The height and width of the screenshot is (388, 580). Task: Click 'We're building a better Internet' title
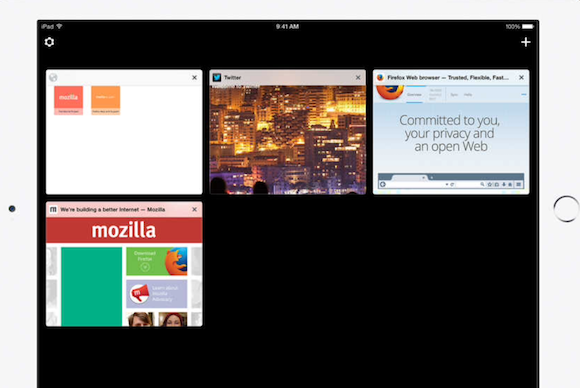pos(112,209)
